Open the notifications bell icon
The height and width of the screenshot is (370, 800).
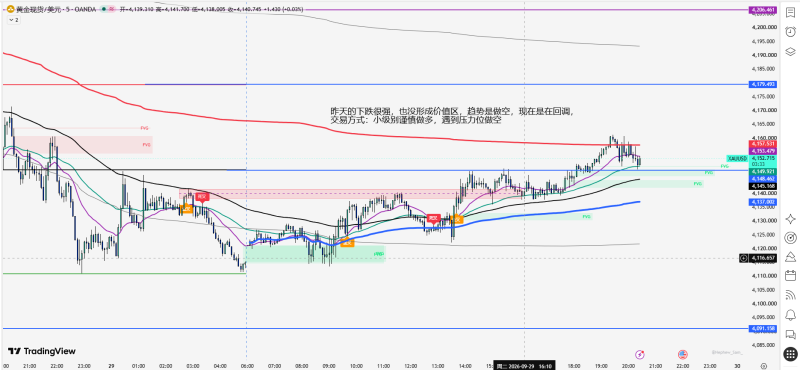[x=790, y=314]
